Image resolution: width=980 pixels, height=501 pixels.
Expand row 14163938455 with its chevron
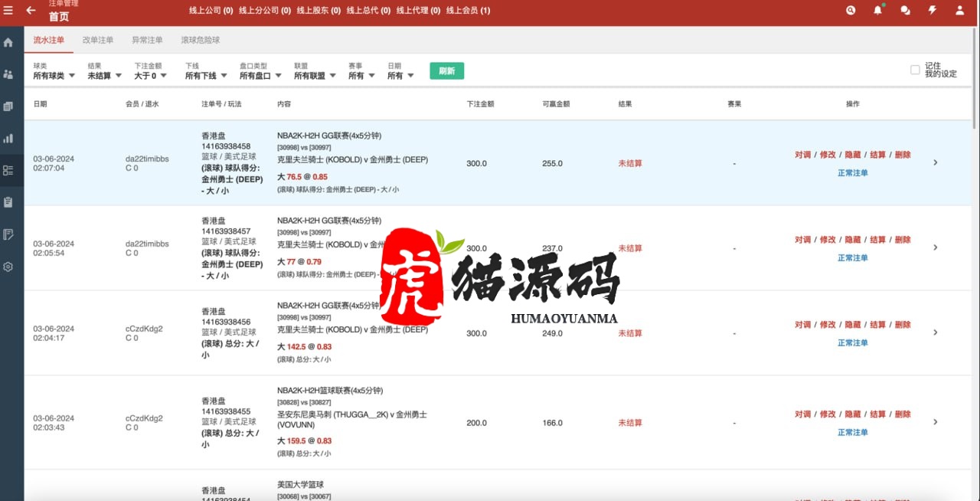coord(936,422)
